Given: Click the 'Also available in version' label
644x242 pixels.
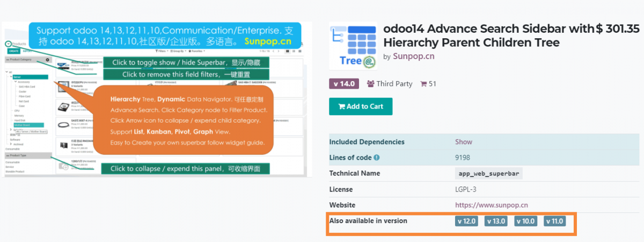Looking at the screenshot, I should 368,220.
